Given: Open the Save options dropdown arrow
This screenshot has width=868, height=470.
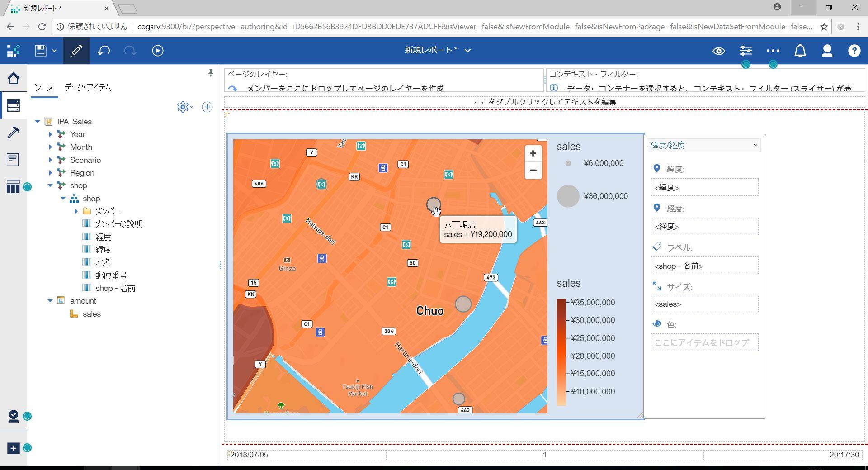Looking at the screenshot, I should 54,51.
